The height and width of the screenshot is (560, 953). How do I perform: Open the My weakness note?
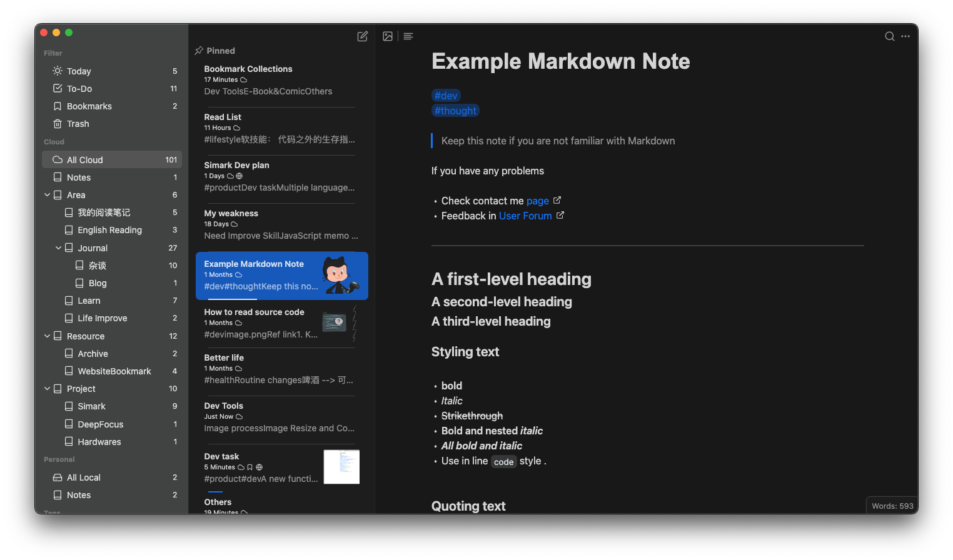point(281,224)
